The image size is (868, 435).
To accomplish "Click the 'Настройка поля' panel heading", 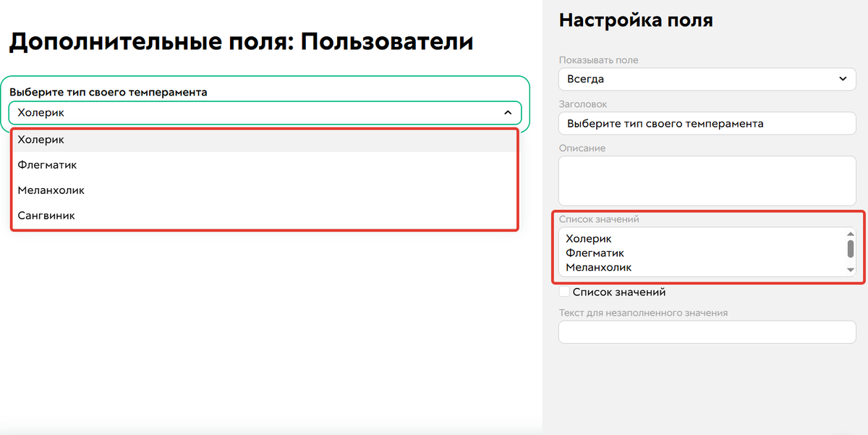I will click(636, 20).
